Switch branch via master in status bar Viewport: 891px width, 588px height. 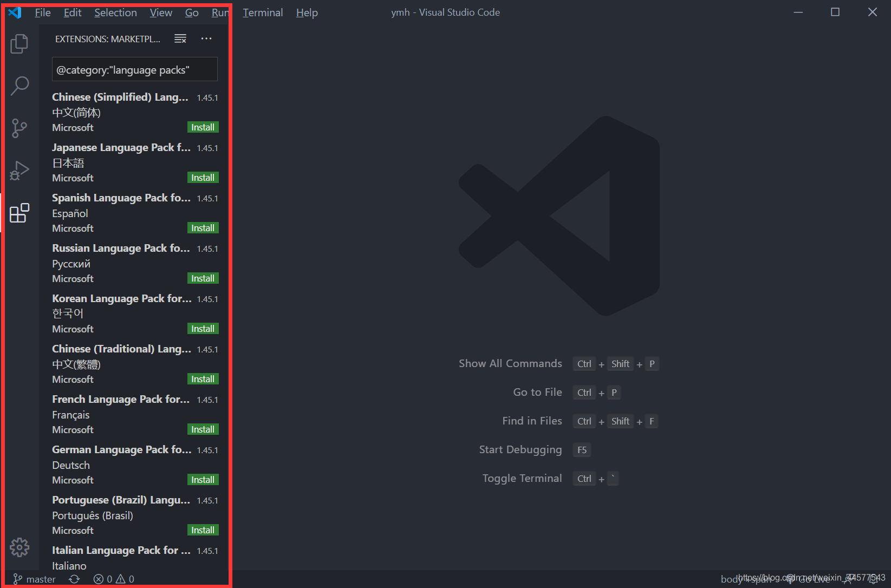point(35,579)
